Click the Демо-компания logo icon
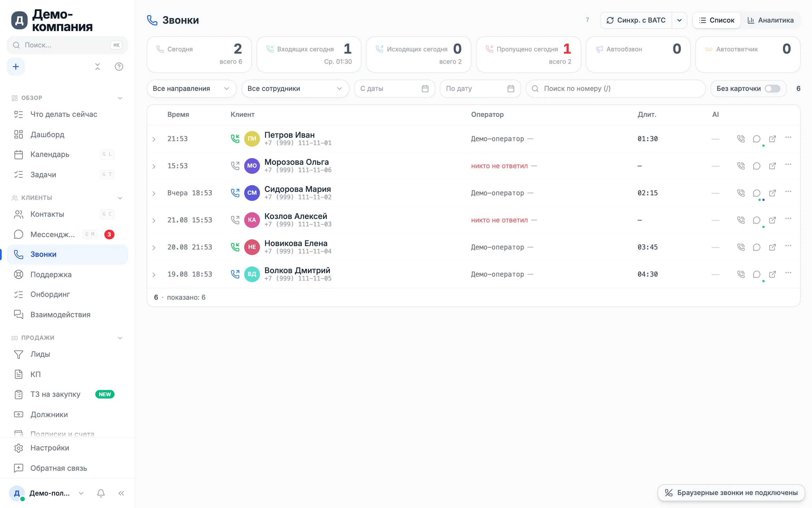This screenshot has height=508, width=812. click(19, 20)
